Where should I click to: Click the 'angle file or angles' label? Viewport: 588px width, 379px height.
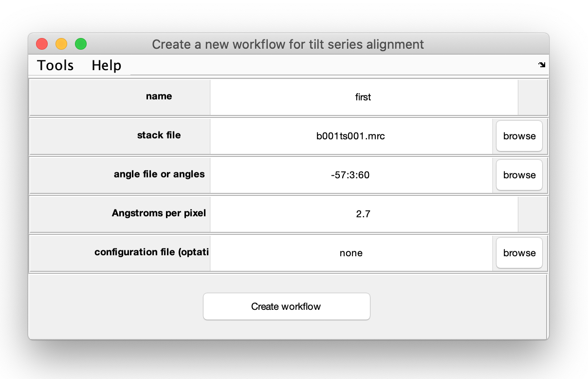pyautogui.click(x=159, y=174)
